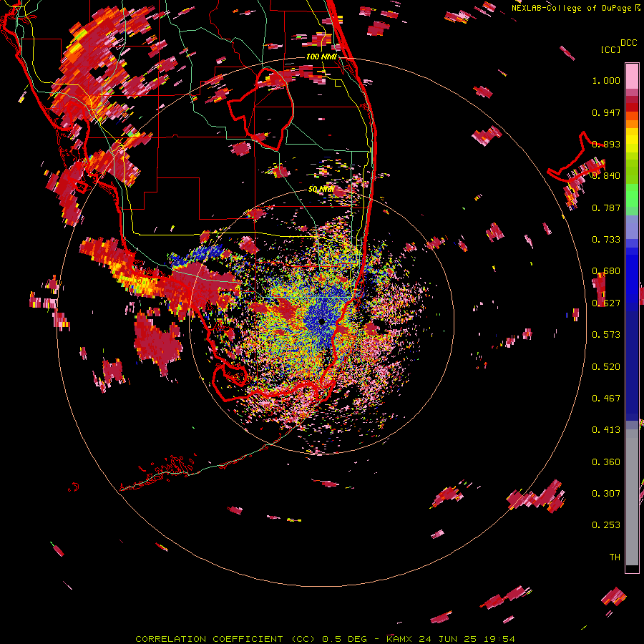The image size is (644, 644).
Task: Select the 0.840 scale value
Action: (x=606, y=176)
